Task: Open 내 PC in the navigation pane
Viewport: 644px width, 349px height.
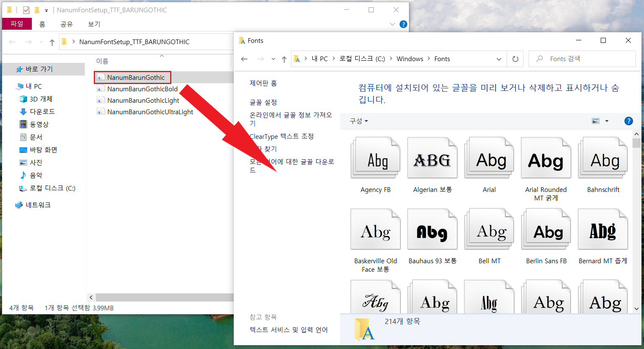Action: coord(29,86)
